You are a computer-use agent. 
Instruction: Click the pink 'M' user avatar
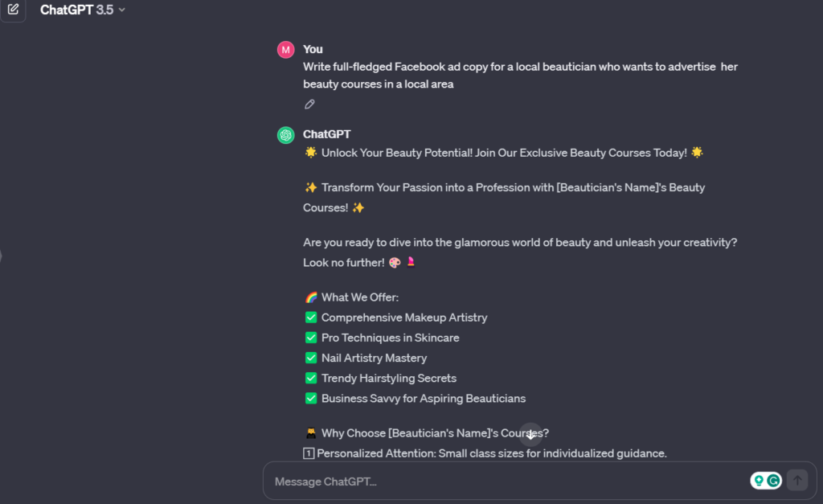[x=285, y=49]
